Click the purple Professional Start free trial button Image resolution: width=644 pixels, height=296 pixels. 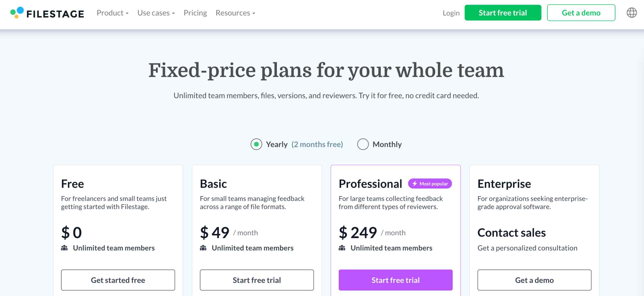coord(396,280)
